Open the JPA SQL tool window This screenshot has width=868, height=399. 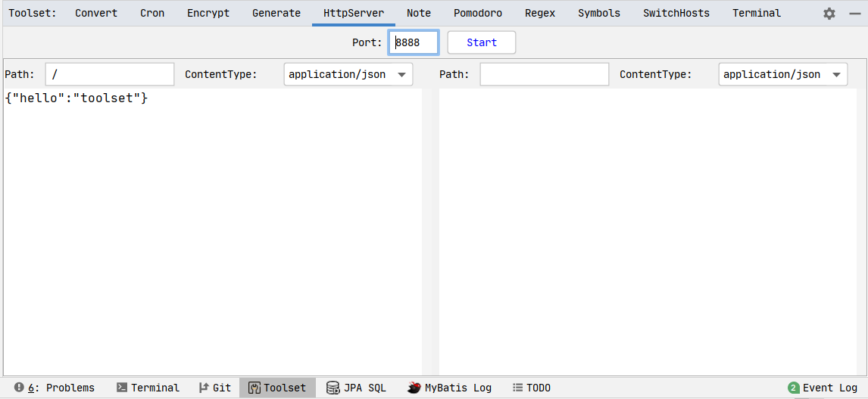coord(356,388)
